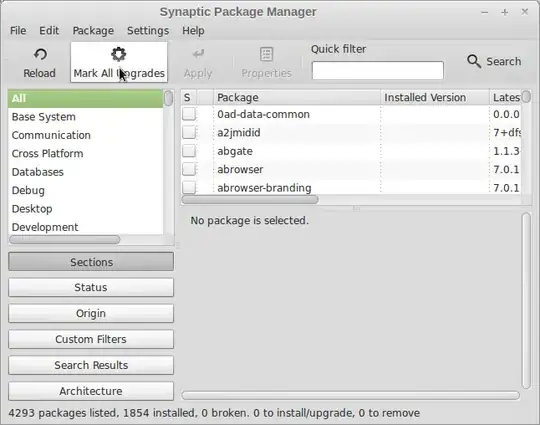
Task: Select the Desktop section
Action: point(85,209)
